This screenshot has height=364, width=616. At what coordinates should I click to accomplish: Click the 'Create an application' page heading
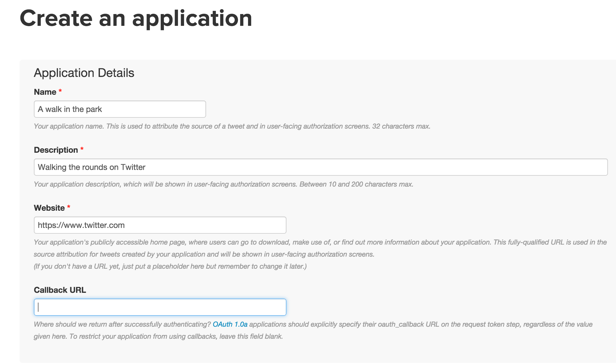coord(136,18)
